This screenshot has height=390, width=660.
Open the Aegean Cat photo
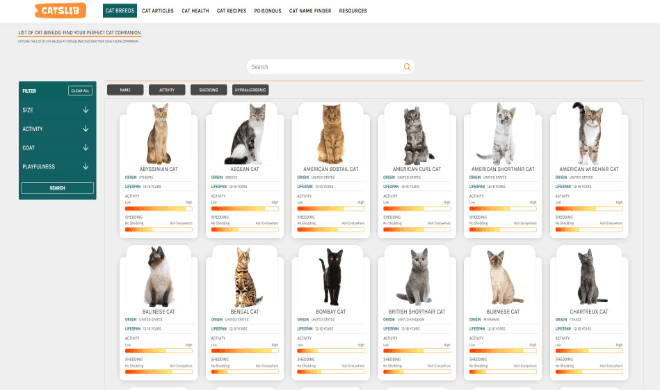tap(245, 134)
